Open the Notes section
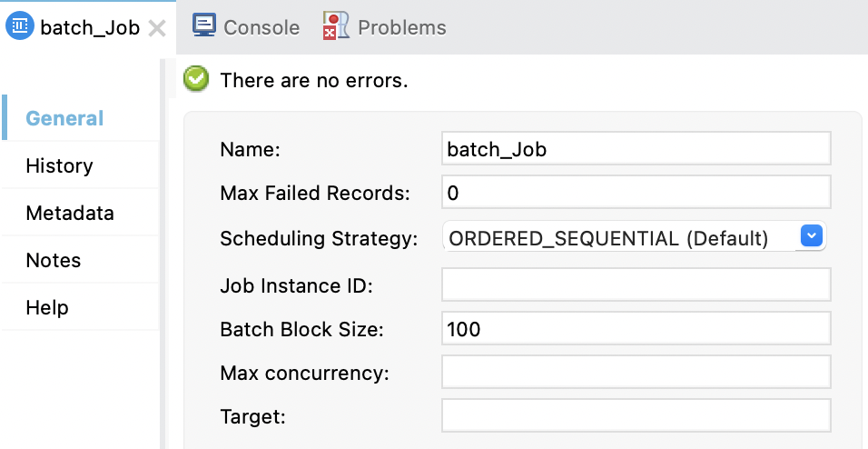This screenshot has height=449, width=868. tap(54, 261)
